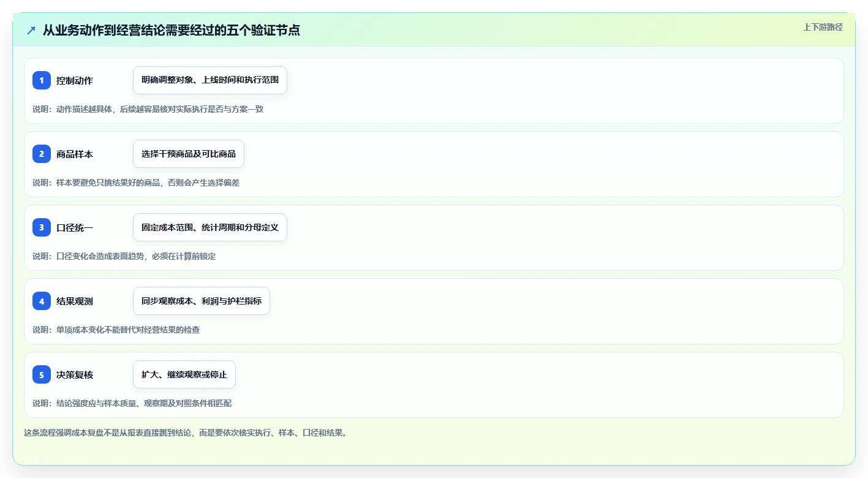868x478 pixels.
Task: Select the 上下游路径 label at top right
Action: (823, 27)
